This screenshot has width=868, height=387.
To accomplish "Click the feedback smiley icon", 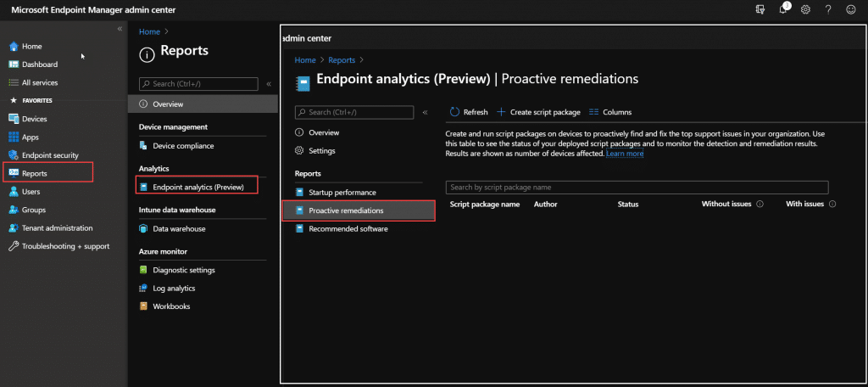I will (851, 9).
